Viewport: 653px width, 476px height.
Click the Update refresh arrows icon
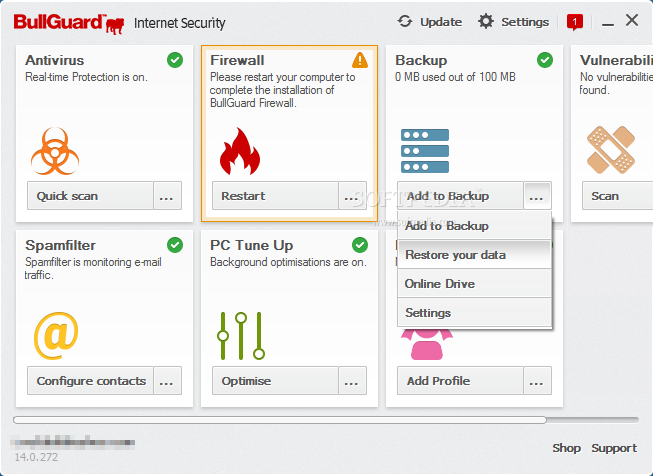[405, 21]
